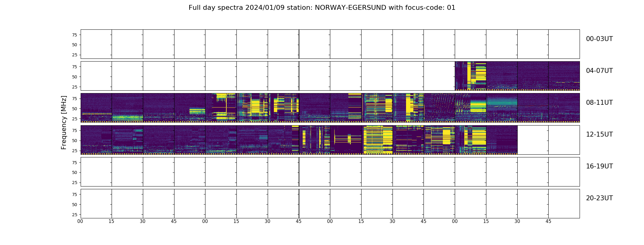Viewport: 644px width, 245px height.
Task: Select the 14:15 spectrogram panel in the 12-15UT row
Action: [377, 140]
